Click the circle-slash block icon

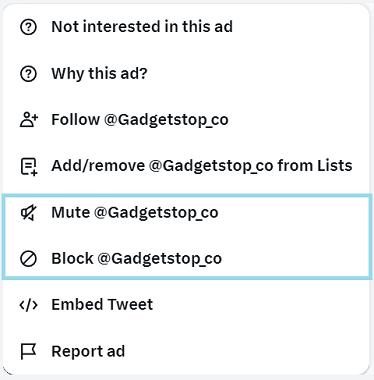[x=28, y=259]
